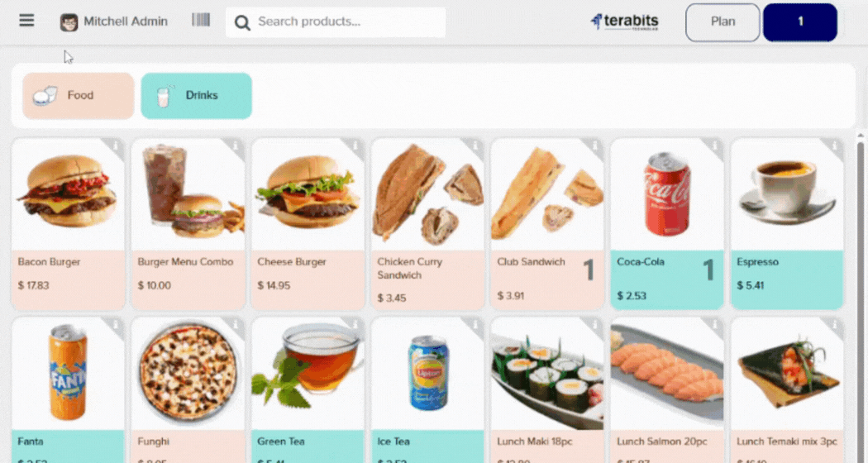Image resolution: width=868 pixels, height=463 pixels.
Task: Add Funghi pizza to order
Action: pos(188,390)
